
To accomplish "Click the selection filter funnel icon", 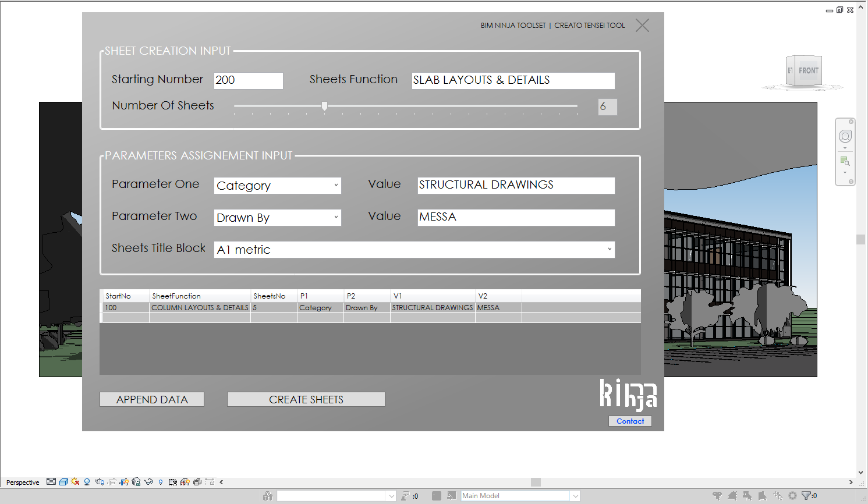I will 806,496.
